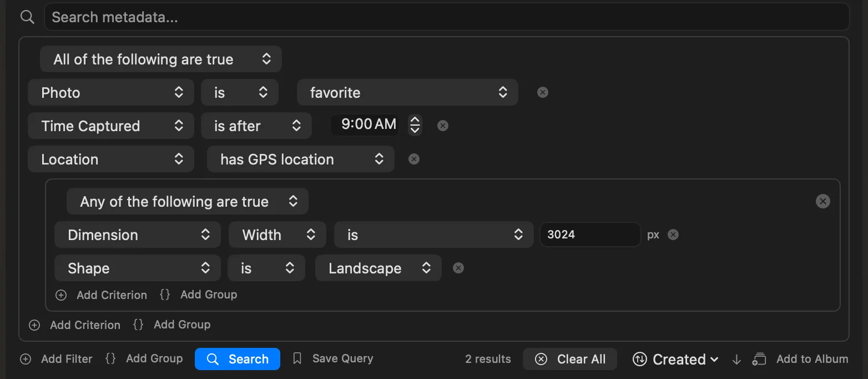
Task: Remove the Dimension Width criterion
Action: pyautogui.click(x=673, y=235)
